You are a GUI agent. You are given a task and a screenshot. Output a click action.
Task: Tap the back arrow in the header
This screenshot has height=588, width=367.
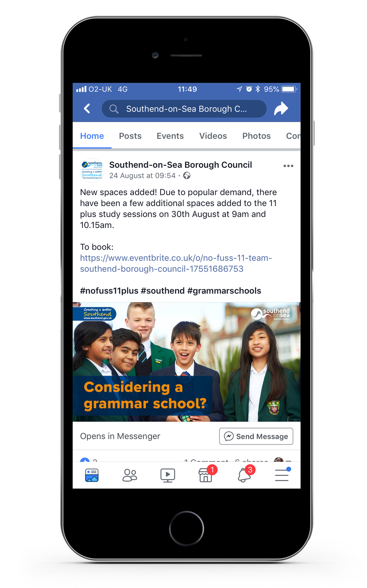click(x=87, y=109)
